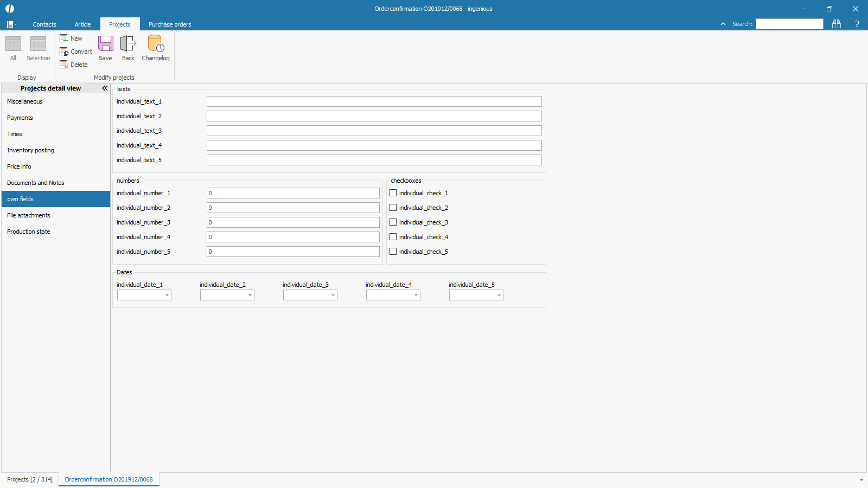Image resolution: width=868 pixels, height=488 pixels.
Task: Open the Changelog database icon
Action: tap(156, 44)
